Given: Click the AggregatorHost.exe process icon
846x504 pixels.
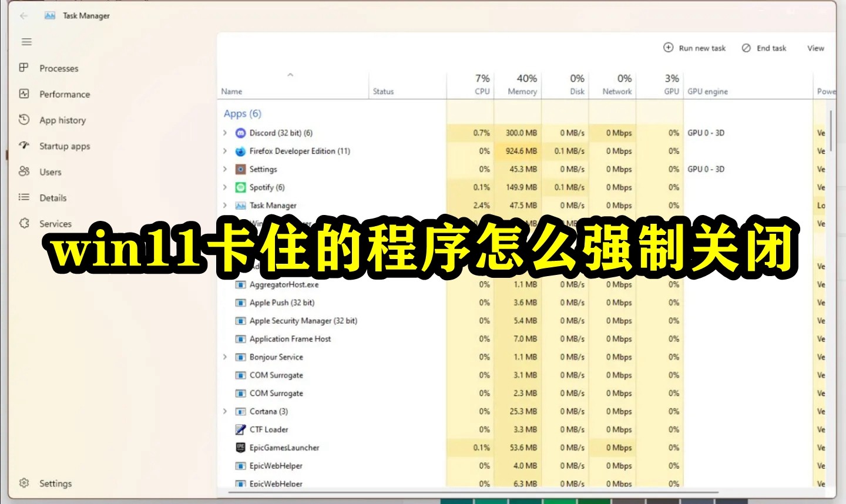Looking at the screenshot, I should (240, 285).
